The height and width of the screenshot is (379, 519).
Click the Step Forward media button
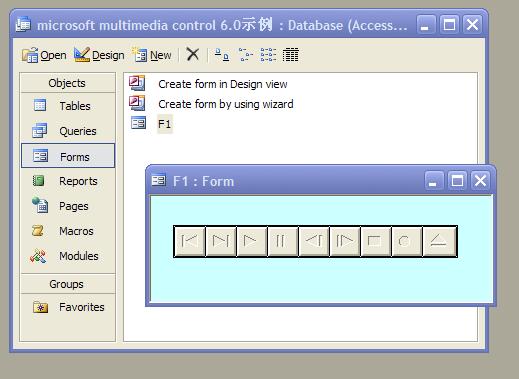[345, 241]
